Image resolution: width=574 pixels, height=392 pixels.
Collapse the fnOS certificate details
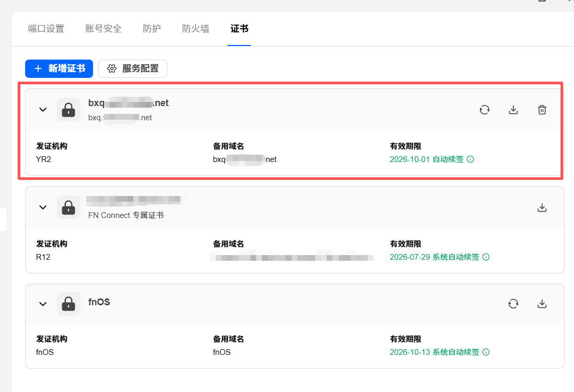coord(43,304)
